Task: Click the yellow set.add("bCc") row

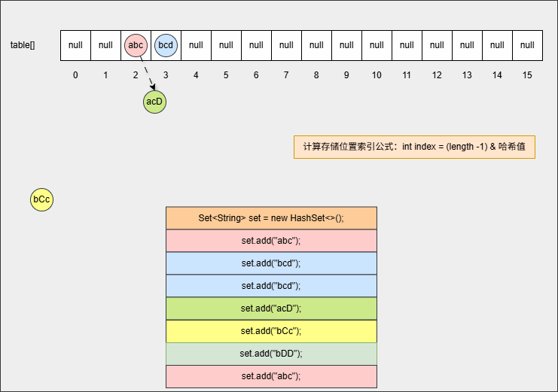Action: point(271,331)
